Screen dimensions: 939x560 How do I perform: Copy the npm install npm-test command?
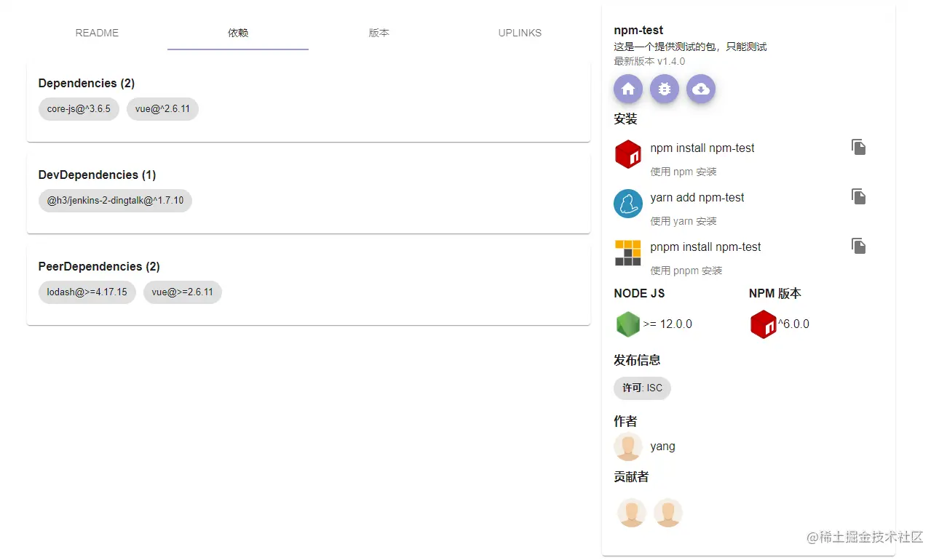[x=858, y=146]
